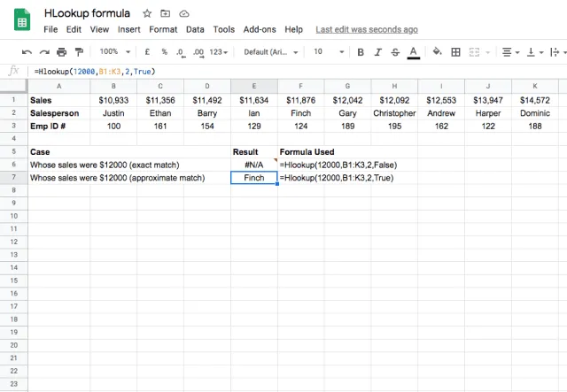Open the Tools menu

[224, 29]
